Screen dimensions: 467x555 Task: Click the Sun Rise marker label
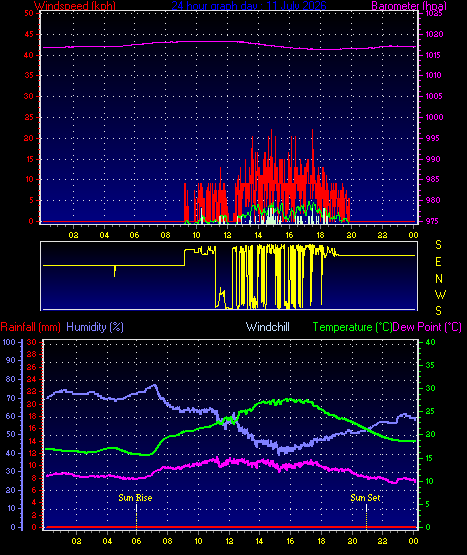pos(135,498)
